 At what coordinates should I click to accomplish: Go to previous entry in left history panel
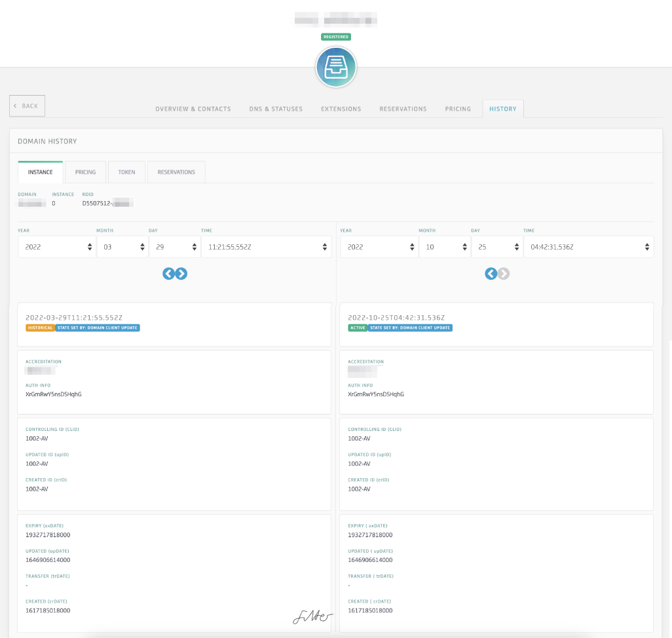(x=168, y=273)
